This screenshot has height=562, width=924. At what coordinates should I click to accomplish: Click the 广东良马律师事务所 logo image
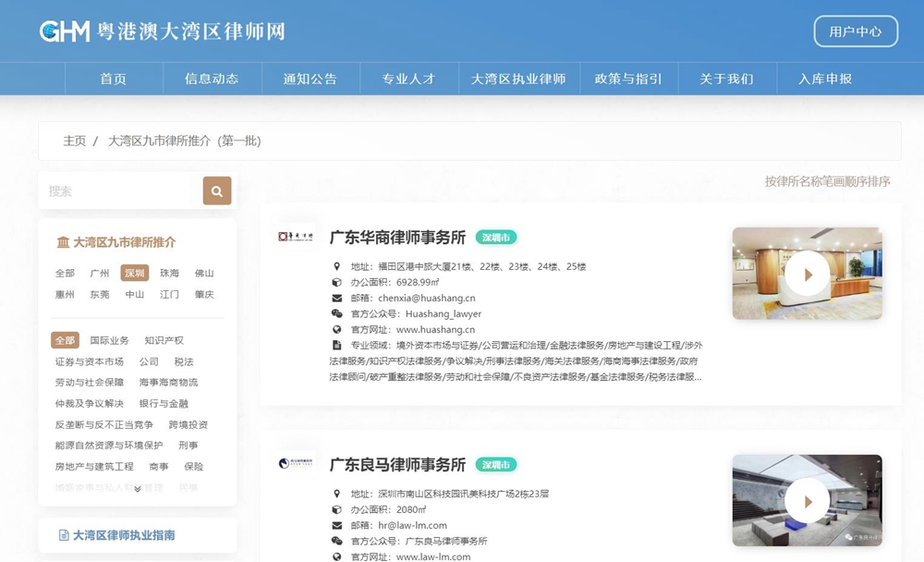297,463
